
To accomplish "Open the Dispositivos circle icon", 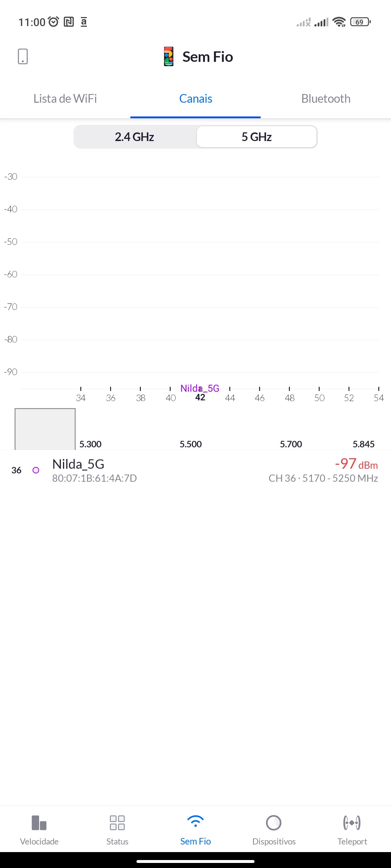I will pos(274,823).
